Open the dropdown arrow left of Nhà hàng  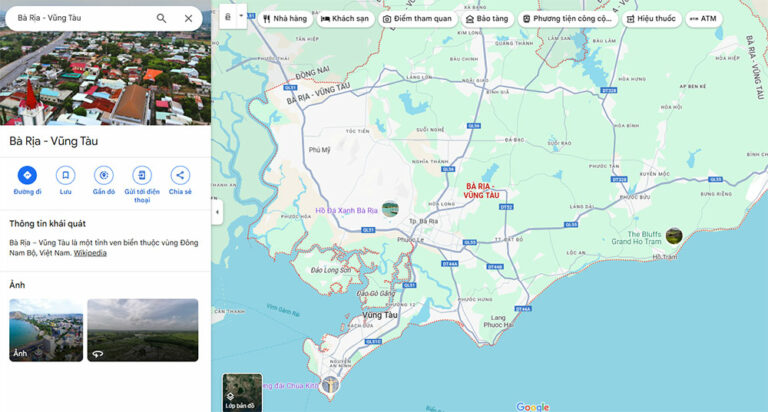[241, 18]
